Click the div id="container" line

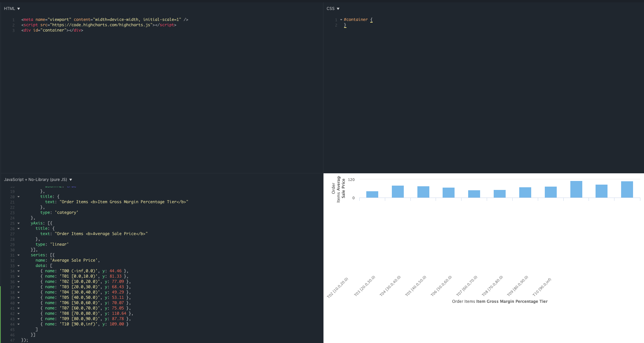[x=52, y=30]
